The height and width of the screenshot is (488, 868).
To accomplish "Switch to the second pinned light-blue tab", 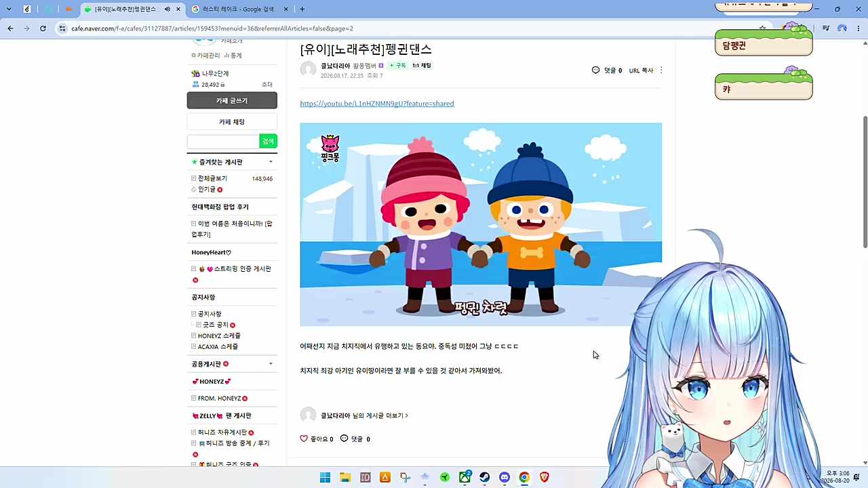I will click(x=48, y=9).
